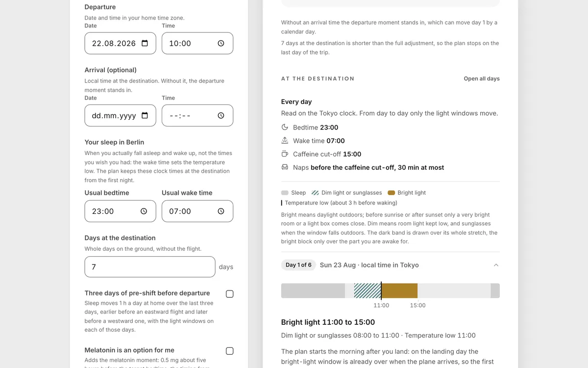The height and width of the screenshot is (368, 588).
Task: Tick the Melatonin is an option checkbox
Action: tap(230, 351)
